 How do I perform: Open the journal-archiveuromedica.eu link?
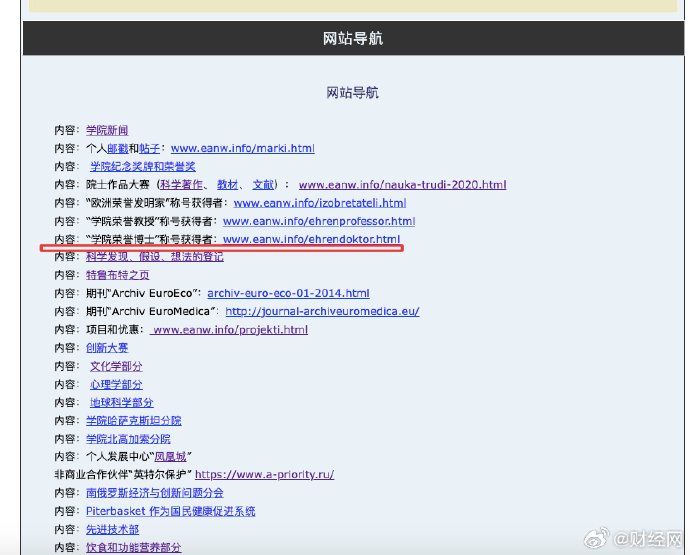[322, 311]
